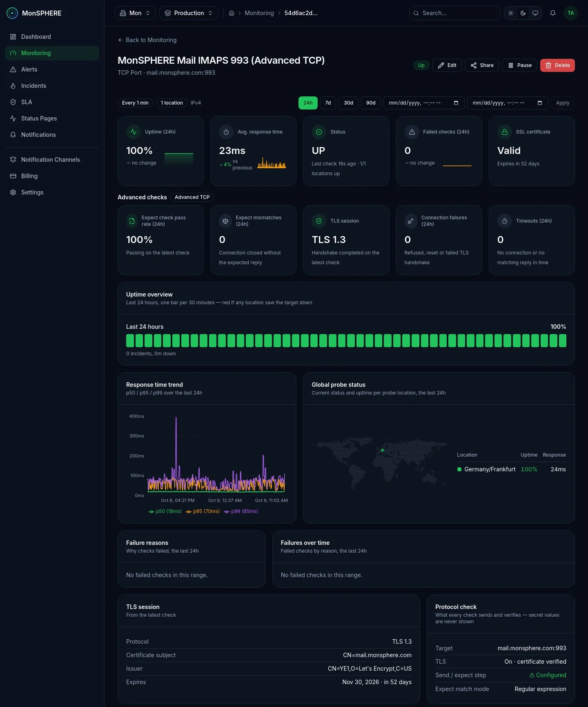Image resolution: width=588 pixels, height=707 pixels.
Task: Open the SLA section
Action: (52, 102)
